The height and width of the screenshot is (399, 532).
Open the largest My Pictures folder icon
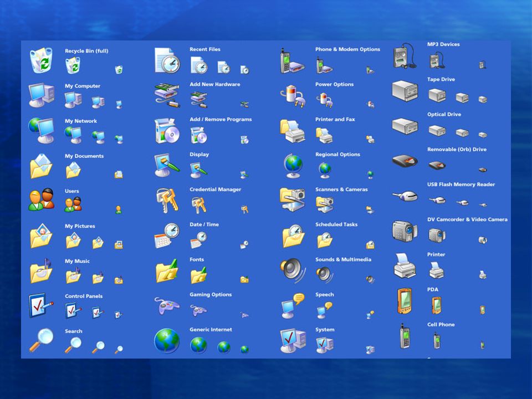coord(42,236)
